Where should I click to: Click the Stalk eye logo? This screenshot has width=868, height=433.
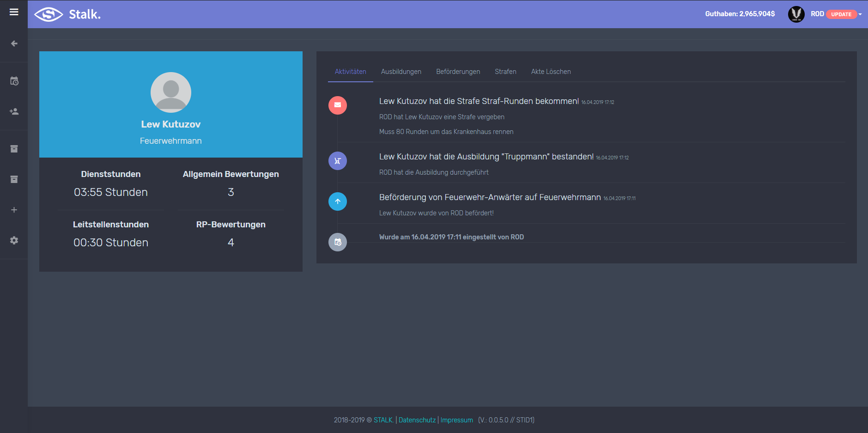[49, 14]
